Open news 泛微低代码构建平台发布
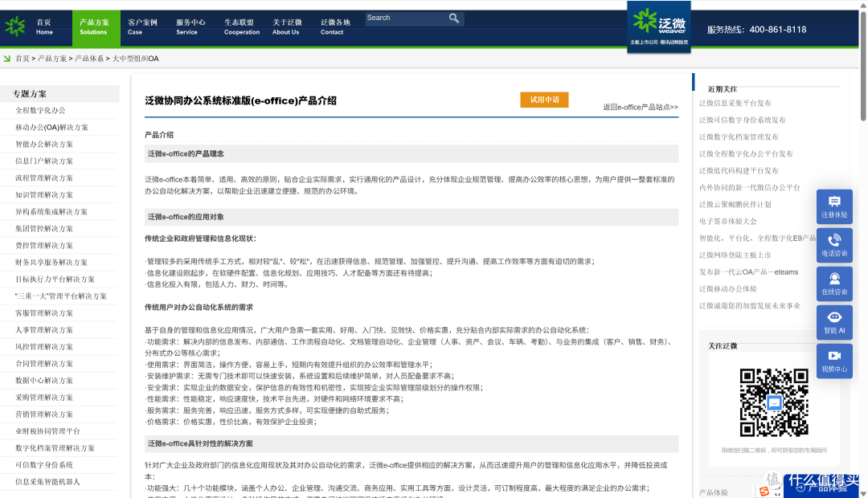 [739, 170]
